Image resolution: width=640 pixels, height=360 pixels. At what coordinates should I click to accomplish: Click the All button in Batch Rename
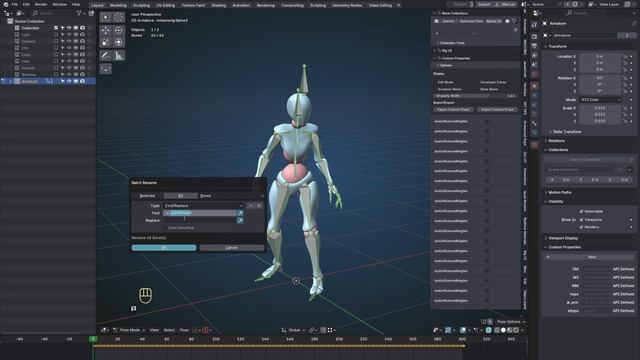pyautogui.click(x=180, y=196)
